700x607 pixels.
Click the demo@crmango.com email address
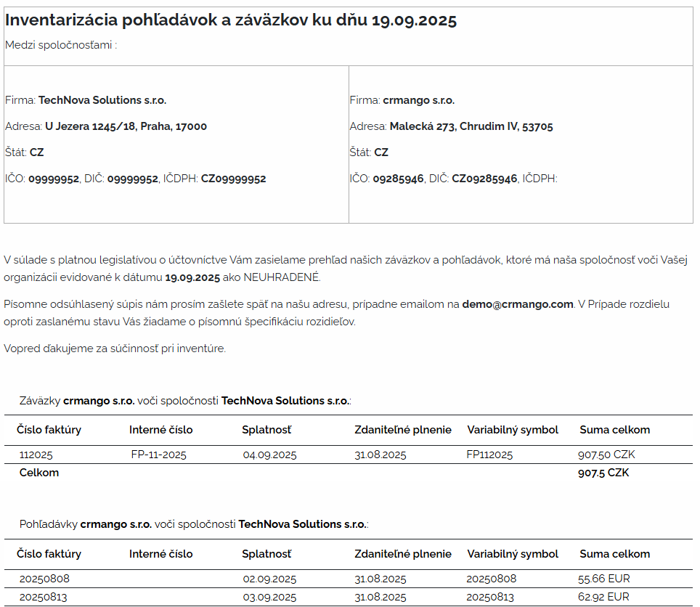518,304
